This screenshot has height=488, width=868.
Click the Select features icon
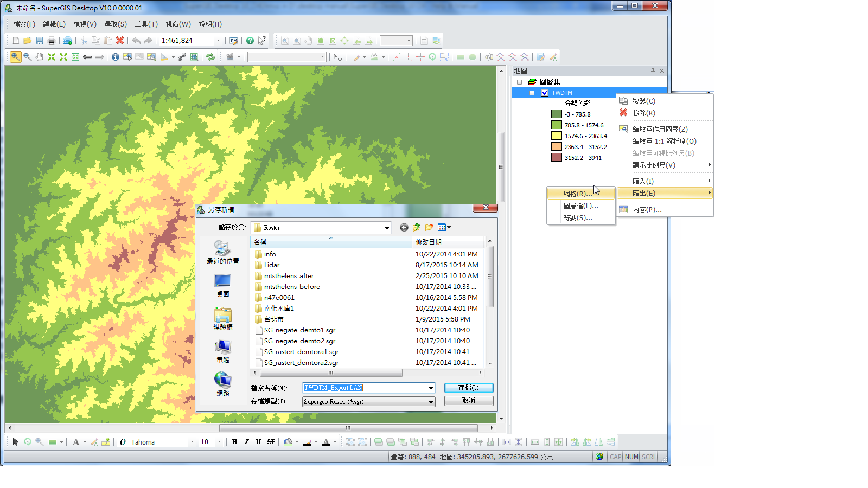[x=127, y=57]
